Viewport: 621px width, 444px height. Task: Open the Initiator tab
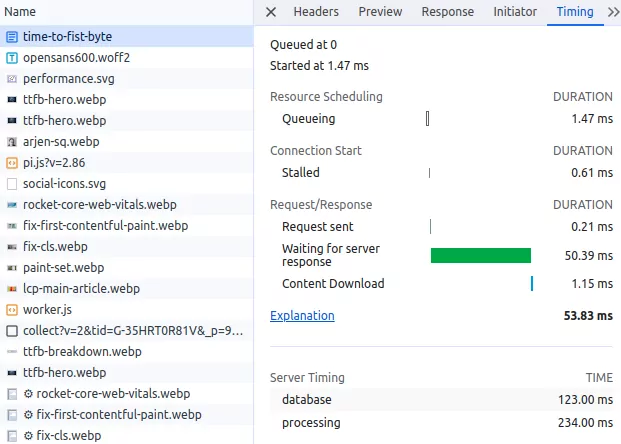point(515,12)
